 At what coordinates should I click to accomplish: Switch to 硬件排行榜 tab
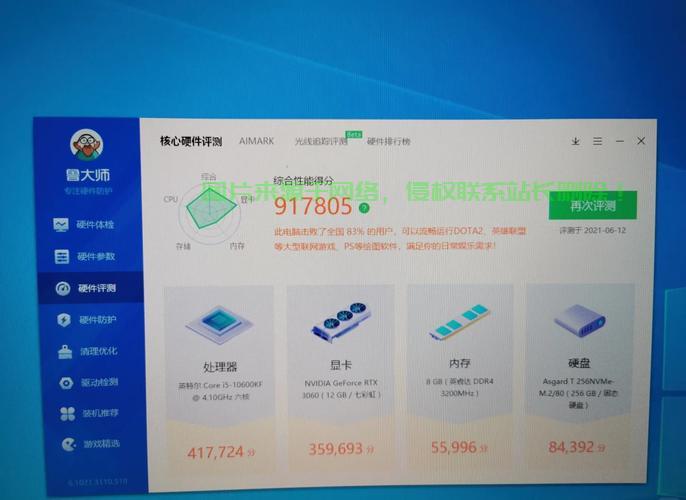point(388,141)
